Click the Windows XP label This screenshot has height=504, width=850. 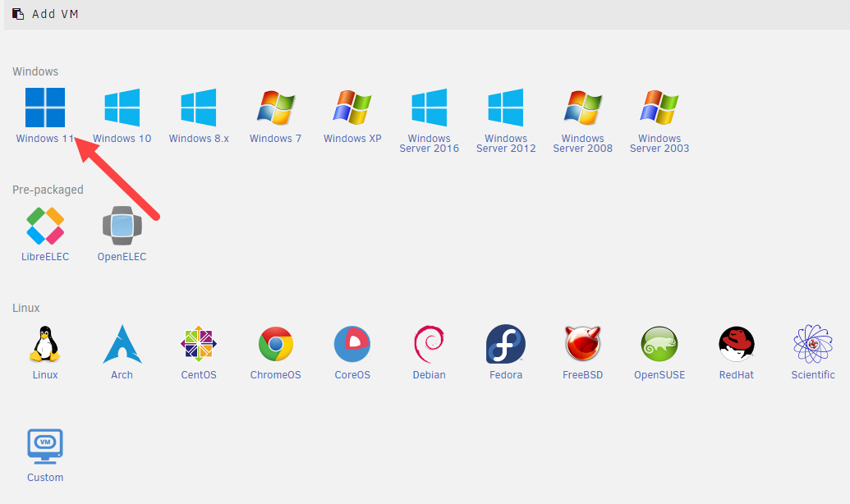click(352, 139)
